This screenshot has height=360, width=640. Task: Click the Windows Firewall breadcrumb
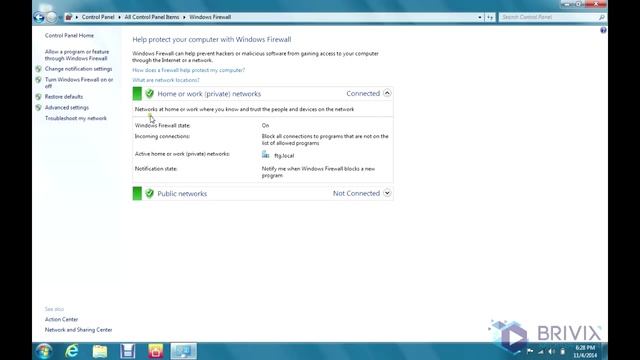click(210, 17)
